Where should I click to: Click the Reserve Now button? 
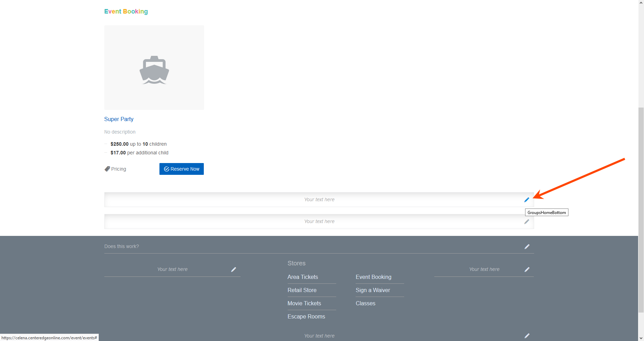click(182, 169)
